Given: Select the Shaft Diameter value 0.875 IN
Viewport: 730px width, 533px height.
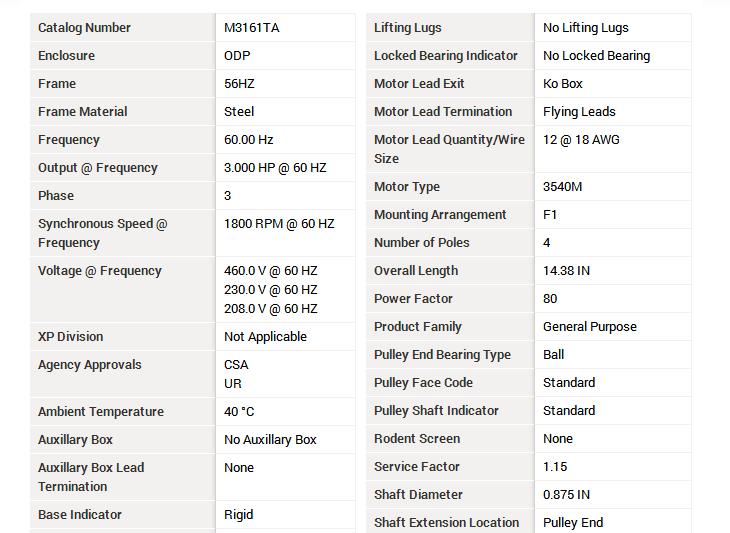Looking at the screenshot, I should point(566,495).
